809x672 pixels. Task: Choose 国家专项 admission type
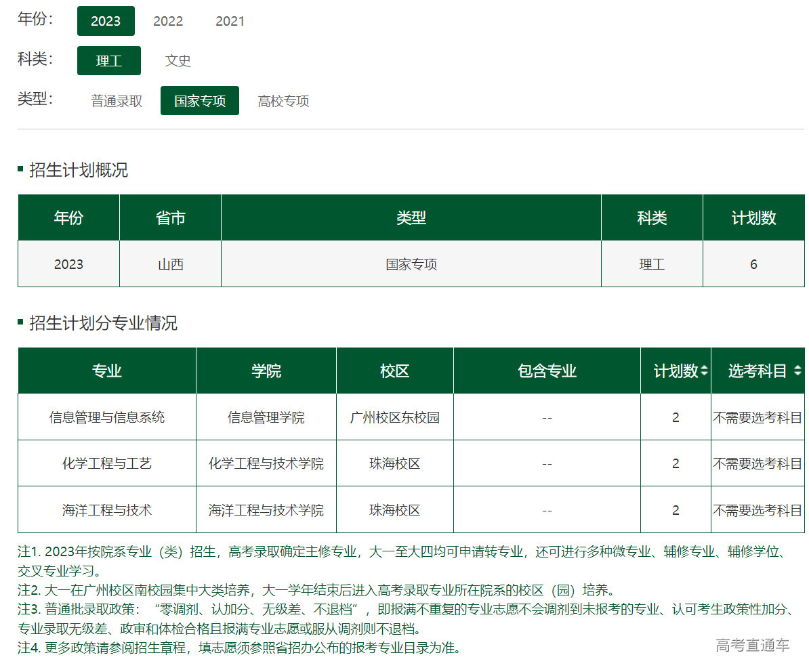click(200, 101)
